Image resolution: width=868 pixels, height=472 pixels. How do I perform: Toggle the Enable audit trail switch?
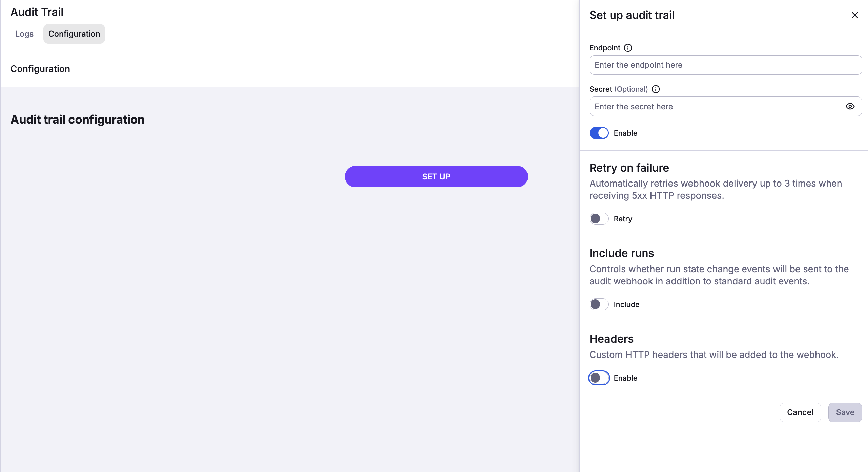tap(599, 133)
